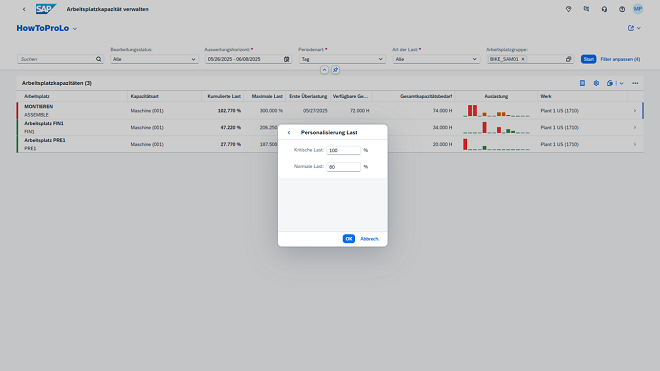Pin the filter header
This screenshot has width=660, height=371.
pyautogui.click(x=335, y=70)
